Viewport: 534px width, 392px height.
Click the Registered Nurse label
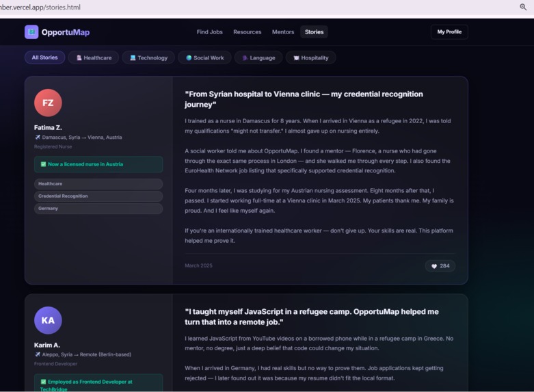coord(53,147)
